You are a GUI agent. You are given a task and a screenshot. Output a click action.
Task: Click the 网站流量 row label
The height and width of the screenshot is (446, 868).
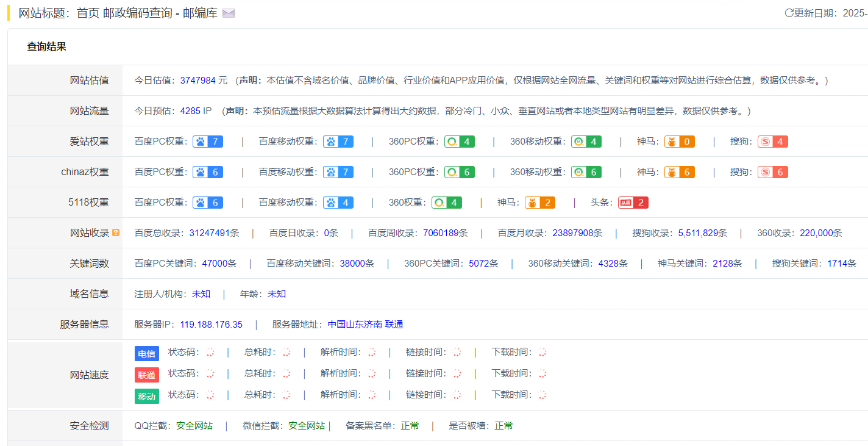pos(90,110)
